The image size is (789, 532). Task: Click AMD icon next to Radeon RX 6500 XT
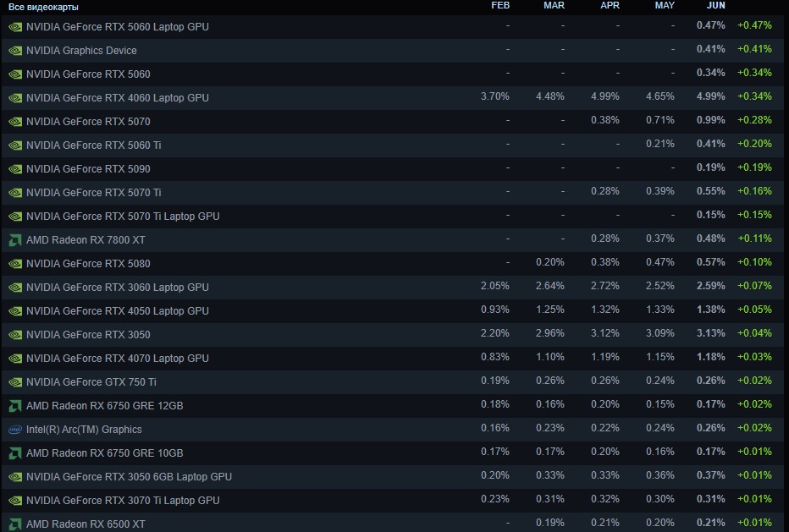15,524
